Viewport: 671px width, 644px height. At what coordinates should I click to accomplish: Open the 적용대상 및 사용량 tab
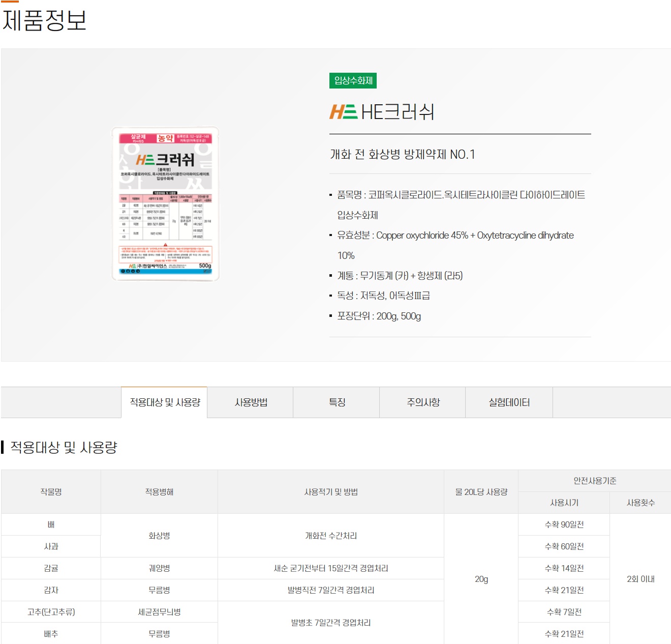(x=164, y=402)
